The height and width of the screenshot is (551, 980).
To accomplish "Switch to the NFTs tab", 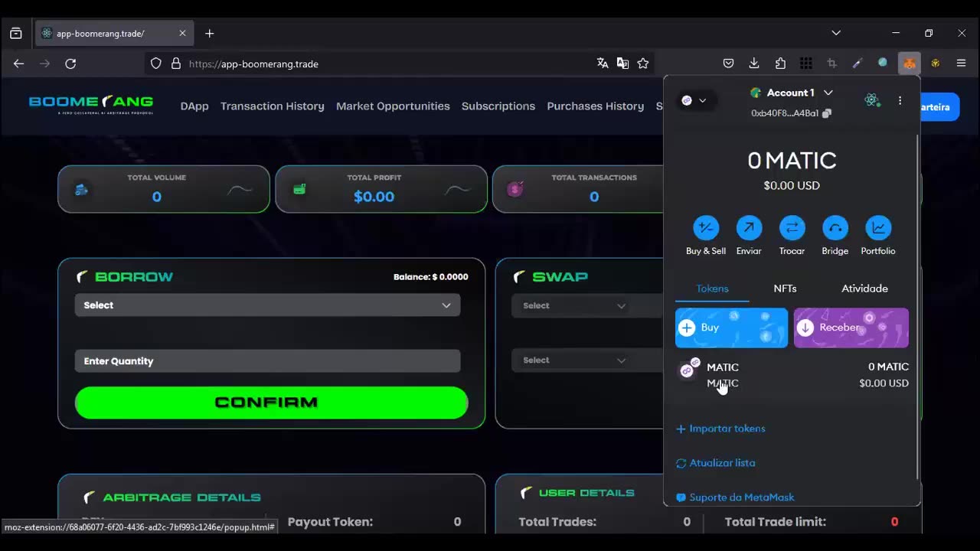I will (785, 289).
